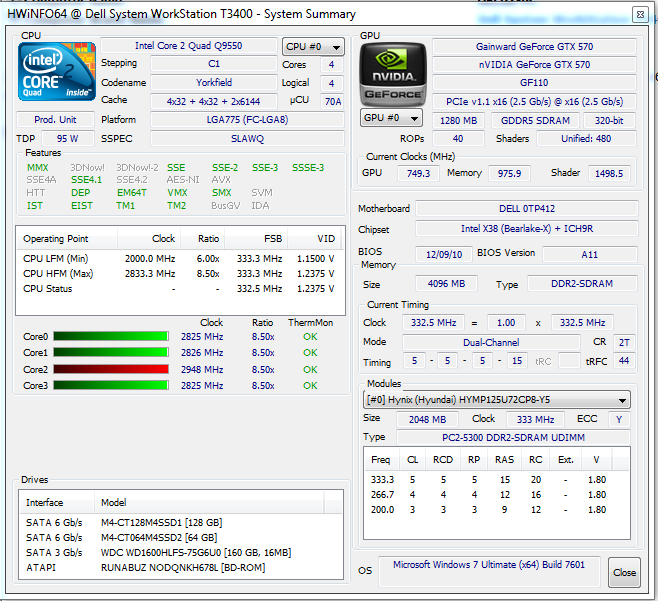Click the 333.3 frequency timing row
The width and height of the screenshot is (658, 601).
(496, 480)
